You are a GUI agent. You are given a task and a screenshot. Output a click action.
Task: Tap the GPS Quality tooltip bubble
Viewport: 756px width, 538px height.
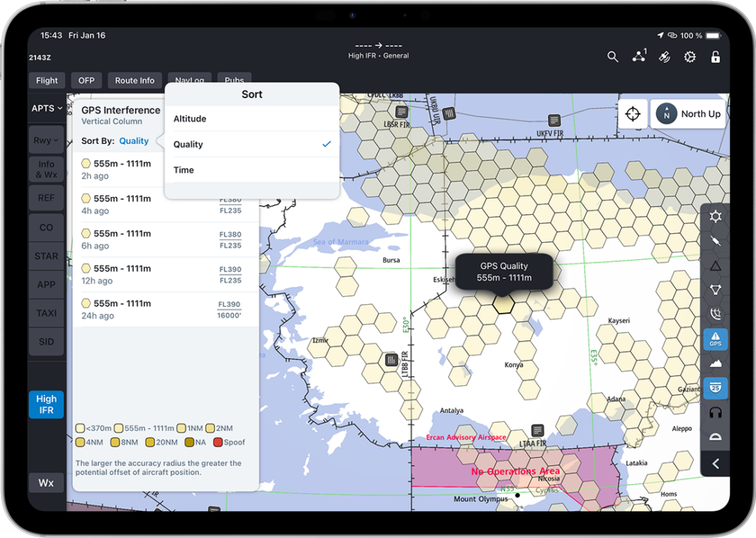pyautogui.click(x=504, y=272)
